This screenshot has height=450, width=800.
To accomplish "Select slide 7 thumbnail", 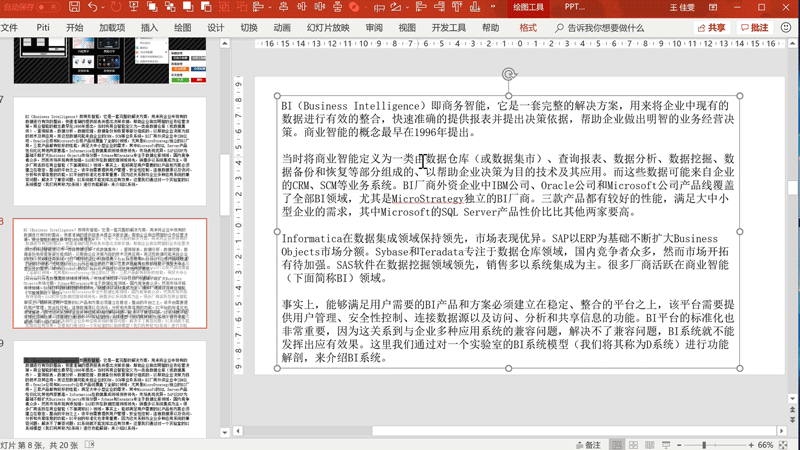I will (110, 152).
